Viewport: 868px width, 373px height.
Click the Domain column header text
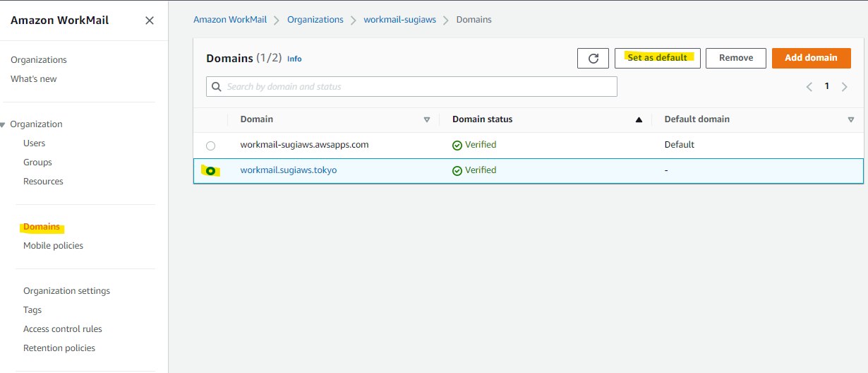[x=257, y=119]
